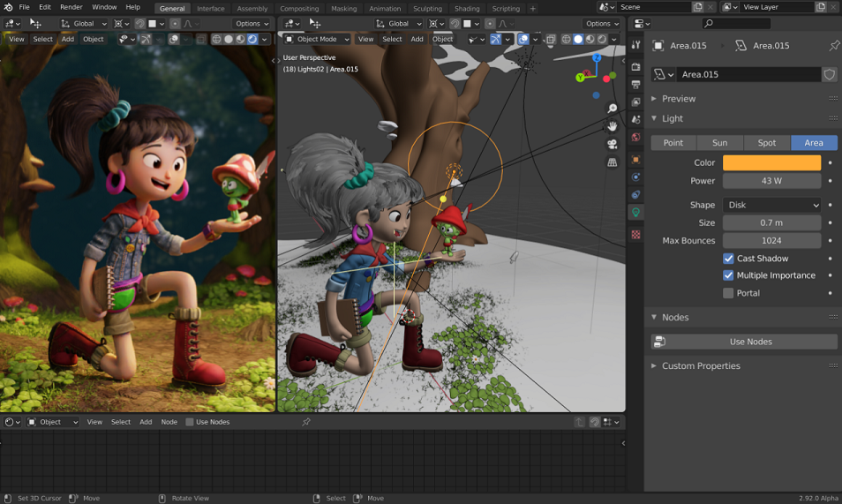
Task: Click the Blender logo menu
Action: (8, 7)
